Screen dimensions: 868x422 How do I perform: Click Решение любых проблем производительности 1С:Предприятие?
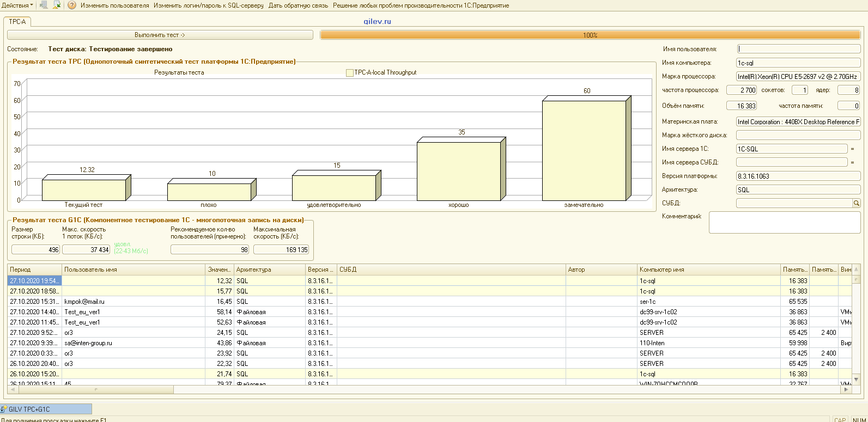(421, 5)
